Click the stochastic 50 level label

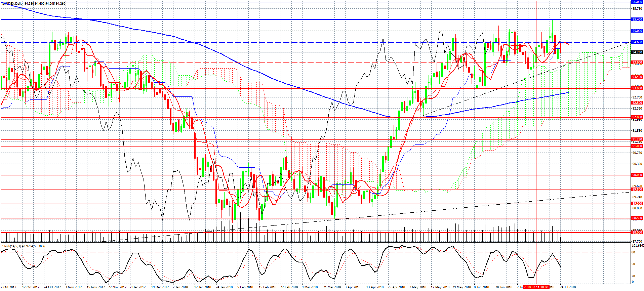(634, 264)
